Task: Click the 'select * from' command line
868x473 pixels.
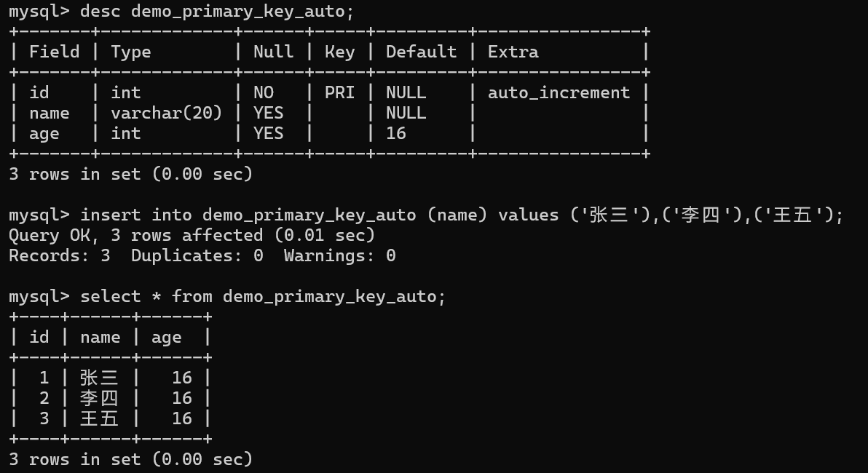Action: tap(227, 296)
